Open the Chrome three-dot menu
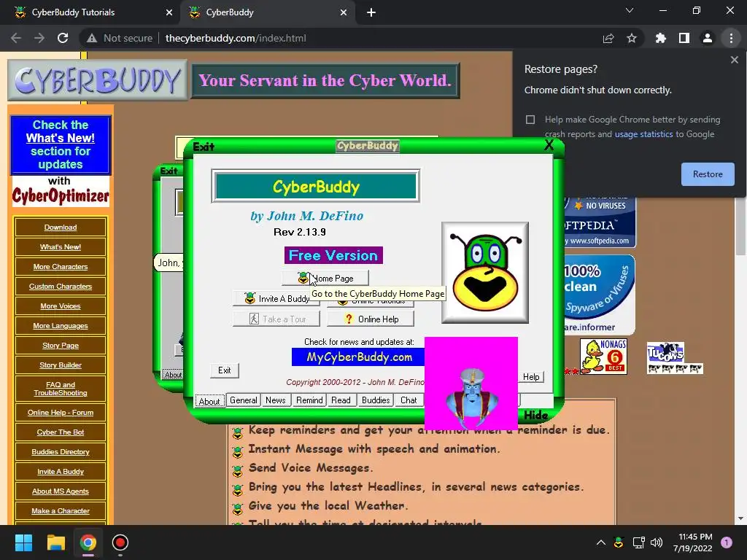Image resolution: width=747 pixels, height=560 pixels. tap(731, 38)
